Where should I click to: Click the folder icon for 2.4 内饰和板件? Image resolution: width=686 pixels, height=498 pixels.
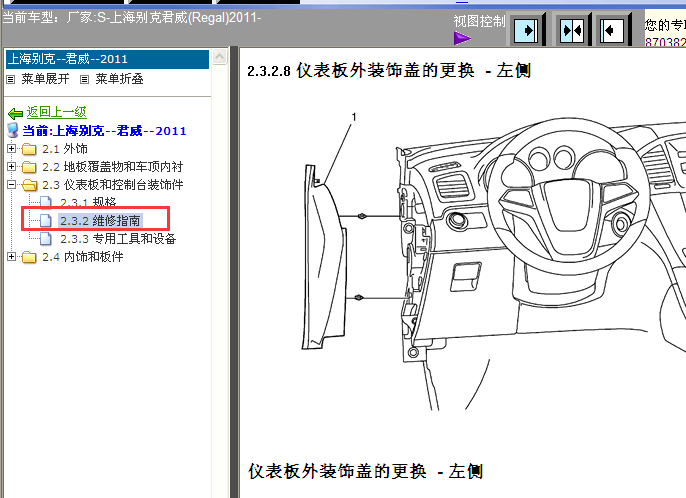point(29,257)
